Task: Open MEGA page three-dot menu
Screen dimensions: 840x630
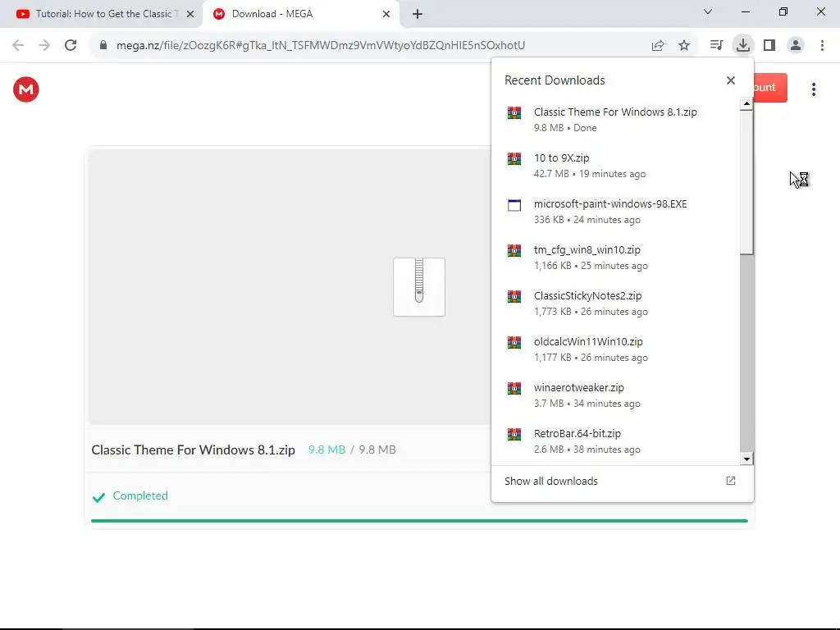Action: point(813,89)
